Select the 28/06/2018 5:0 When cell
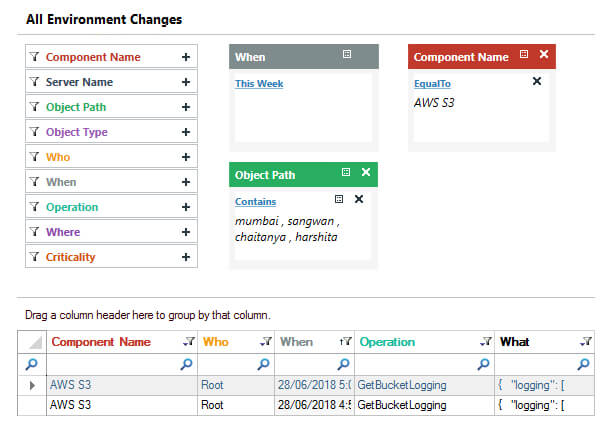Image resolution: width=612 pixels, height=430 pixels. pyautogui.click(x=314, y=385)
